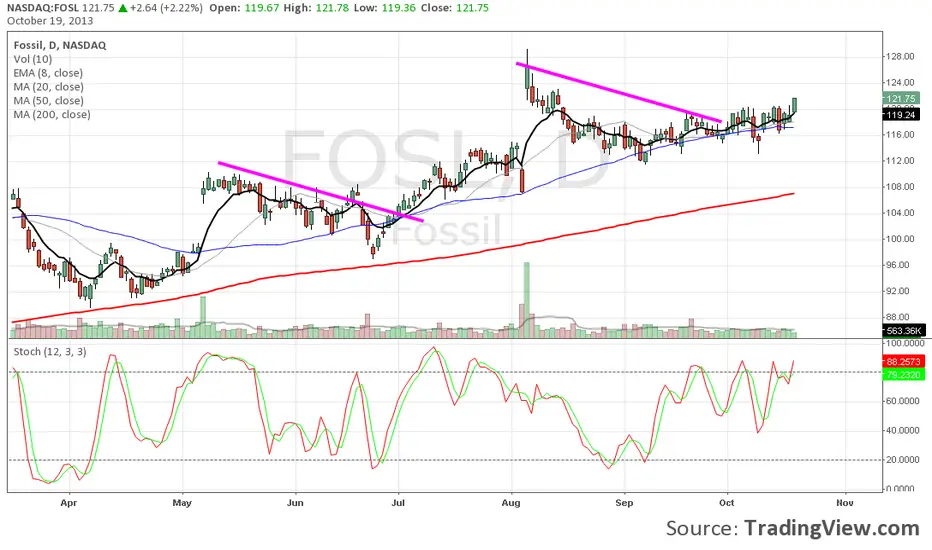Click the Nov time axis label
Screen dimensions: 932x550
(x=845, y=503)
